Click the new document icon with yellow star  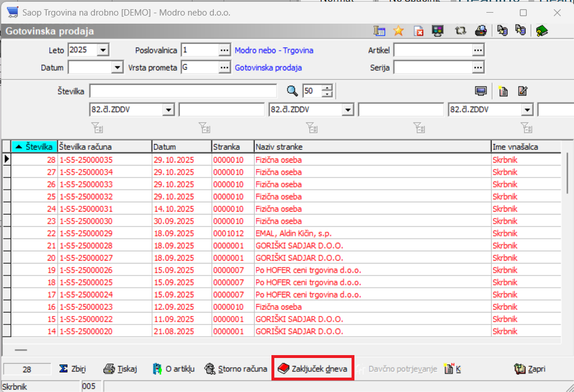pyautogui.click(x=503, y=91)
